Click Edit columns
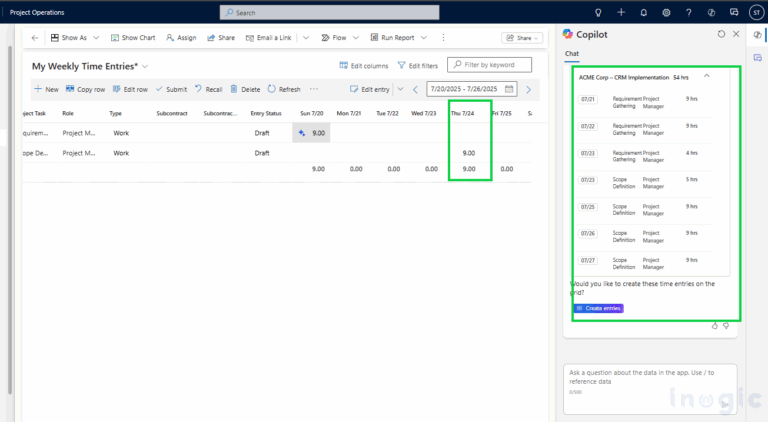This screenshot has width=768, height=422. click(x=364, y=66)
